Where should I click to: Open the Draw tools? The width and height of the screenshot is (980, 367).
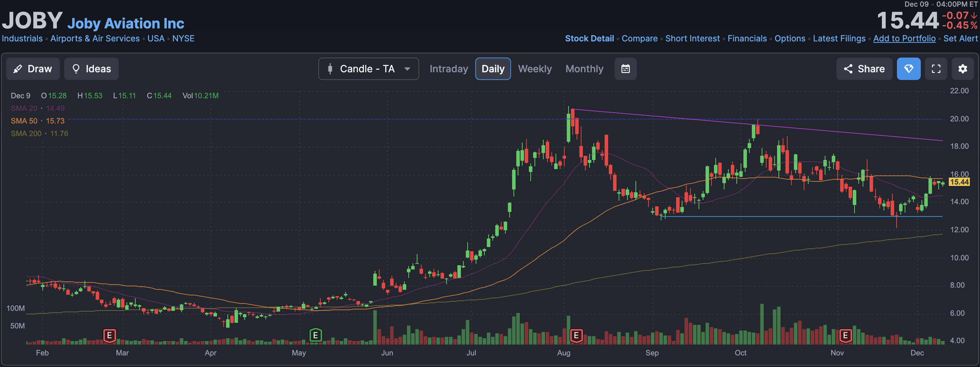(33, 69)
